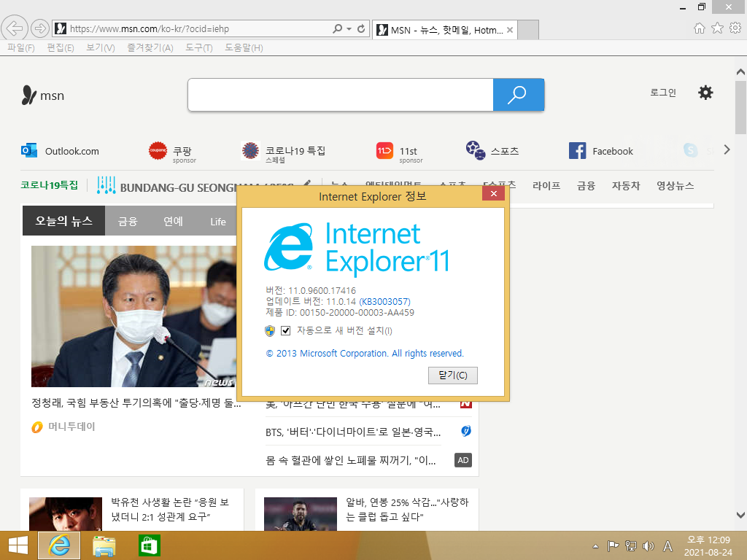Click the browser Forward arrow button
Viewport: 747px width, 560px height.
[40, 28]
